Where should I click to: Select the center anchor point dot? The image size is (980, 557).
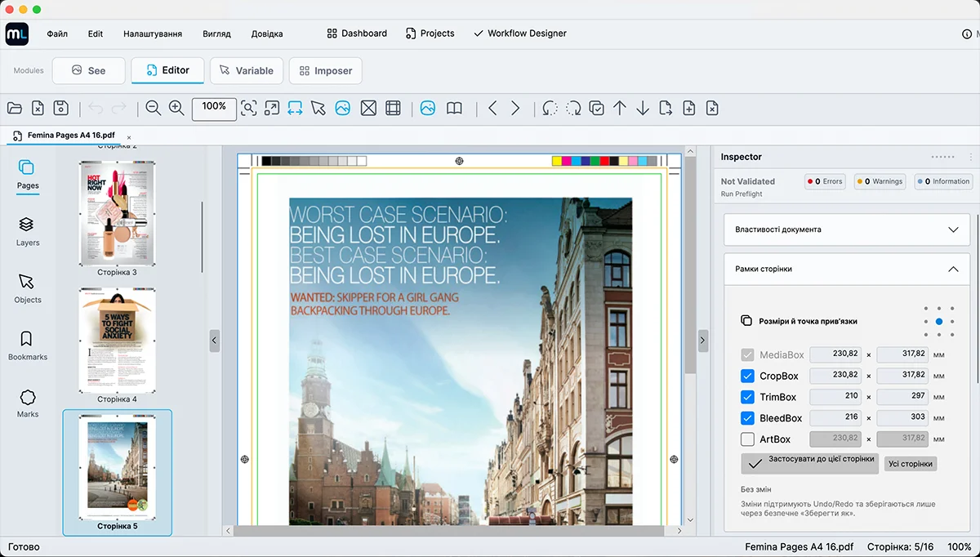pos(939,322)
